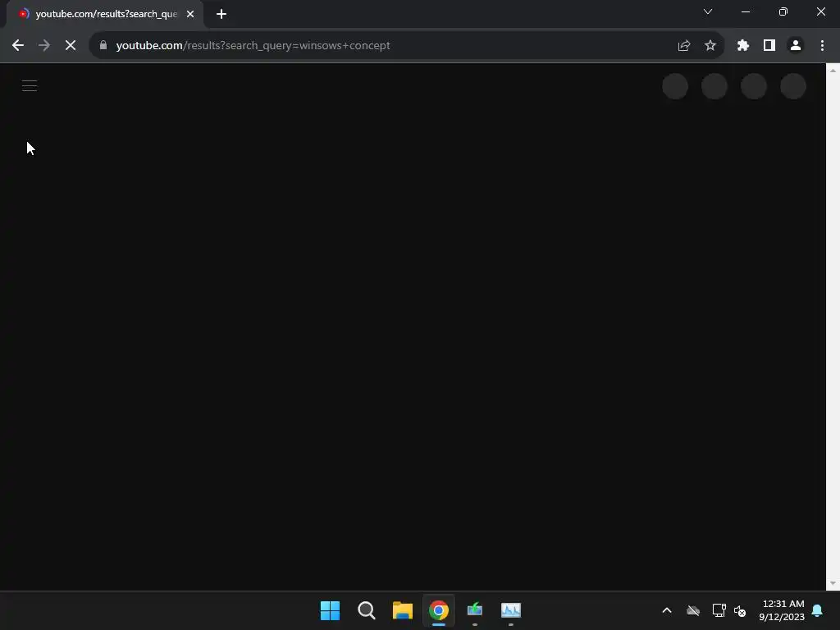The width and height of the screenshot is (840, 630).
Task: Minimize the Chrome window
Action: point(745,11)
